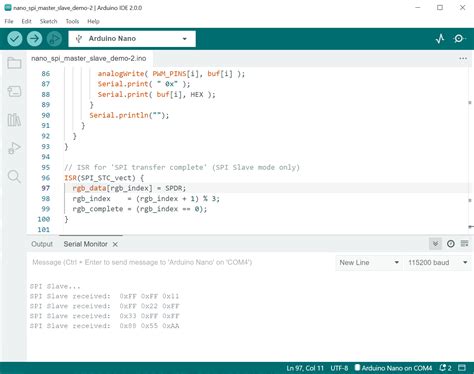Click the 'SPI Slave...' serial output line
The width and height of the screenshot is (474, 374).
point(55,286)
